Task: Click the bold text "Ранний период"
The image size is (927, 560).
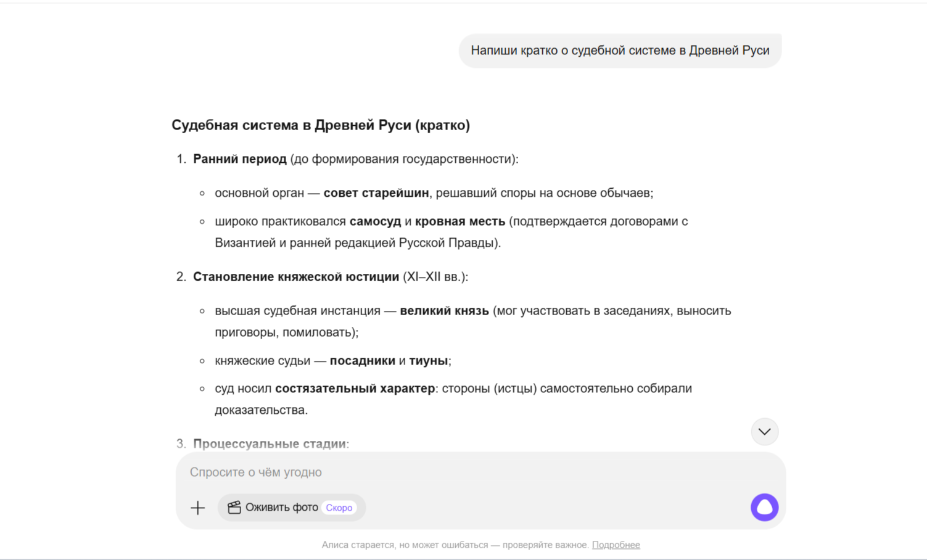Action: tap(240, 159)
